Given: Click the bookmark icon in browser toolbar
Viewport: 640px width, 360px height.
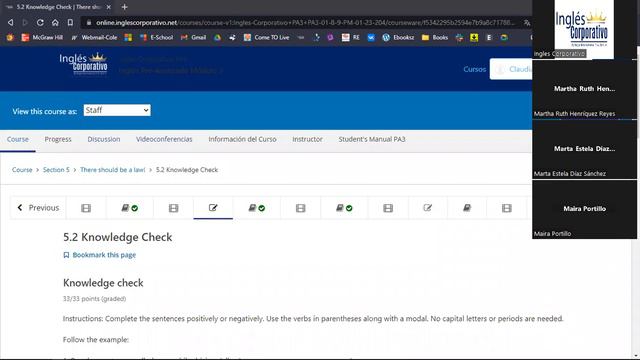Looking at the screenshot, I should click(70, 22).
